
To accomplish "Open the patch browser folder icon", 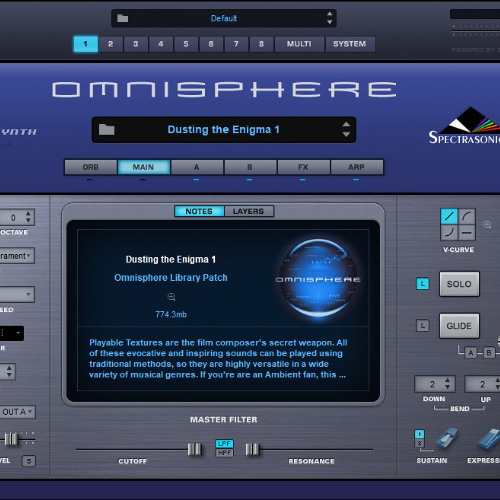I will tap(107, 129).
